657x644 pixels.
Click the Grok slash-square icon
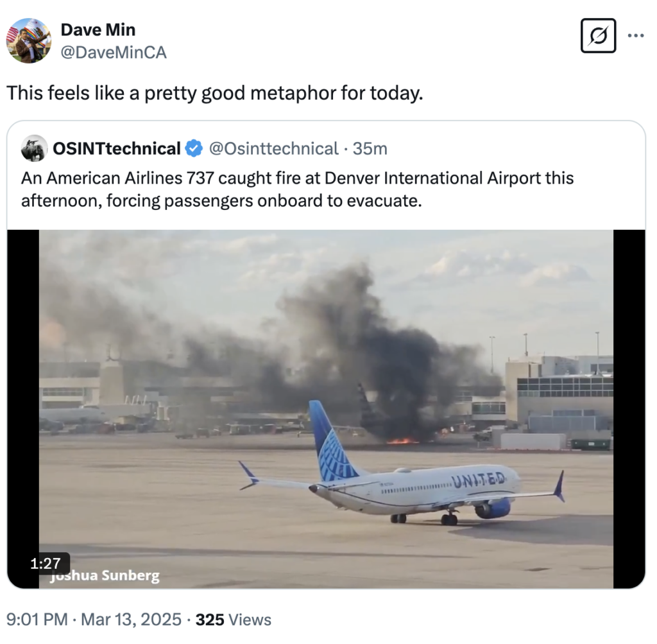pyautogui.click(x=598, y=35)
